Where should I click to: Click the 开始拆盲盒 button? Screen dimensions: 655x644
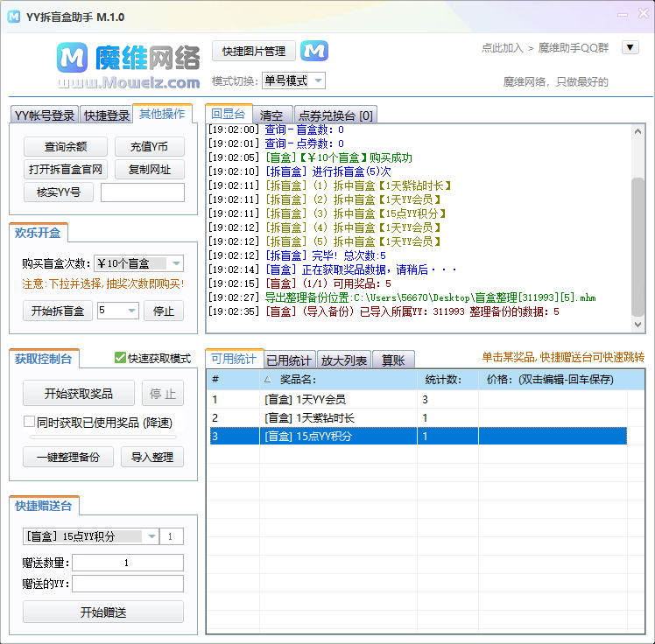click(58, 311)
